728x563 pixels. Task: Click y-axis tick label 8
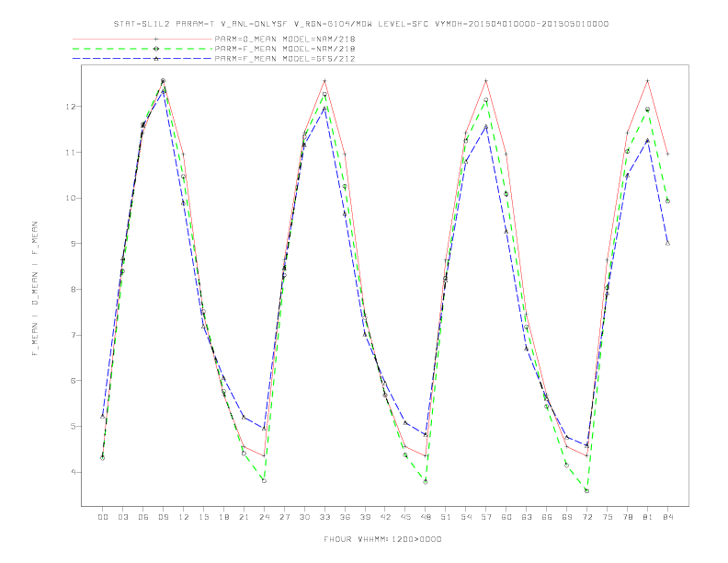73,289
